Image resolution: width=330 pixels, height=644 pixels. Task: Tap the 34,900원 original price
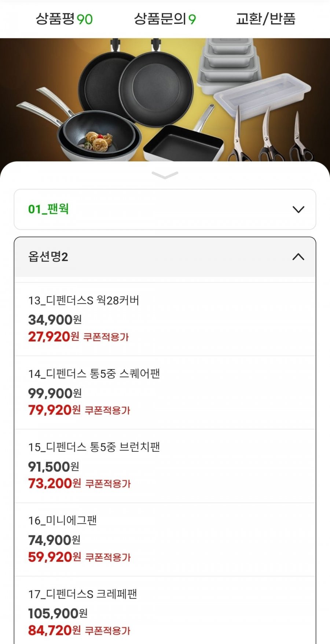tap(55, 320)
